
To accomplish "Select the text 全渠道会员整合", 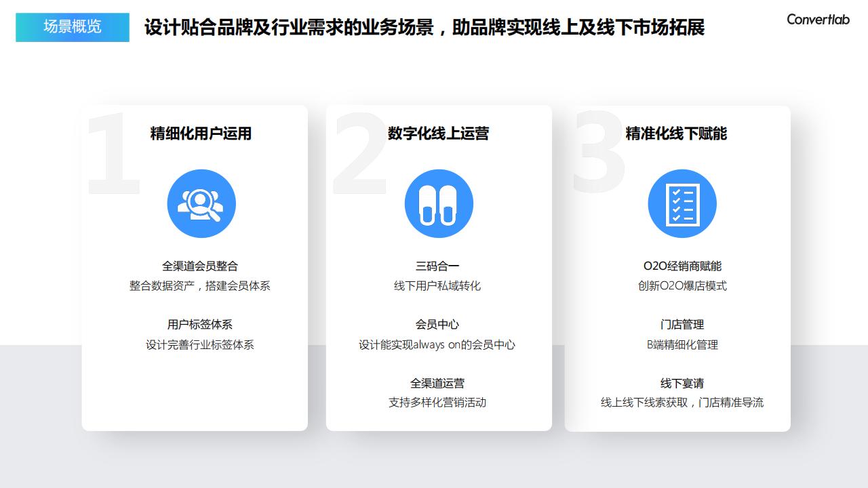I will tap(200, 266).
